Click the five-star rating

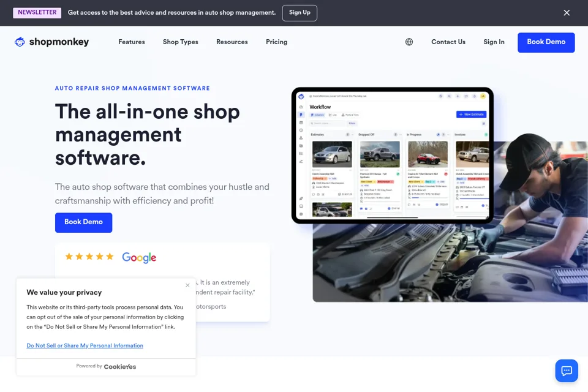pos(89,257)
